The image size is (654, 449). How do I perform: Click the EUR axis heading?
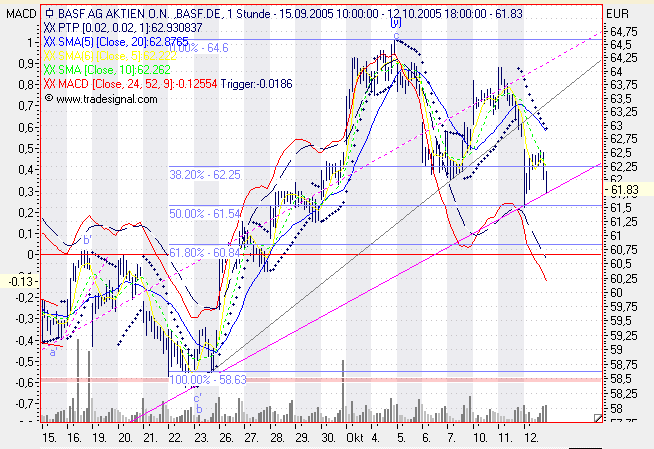coord(617,14)
